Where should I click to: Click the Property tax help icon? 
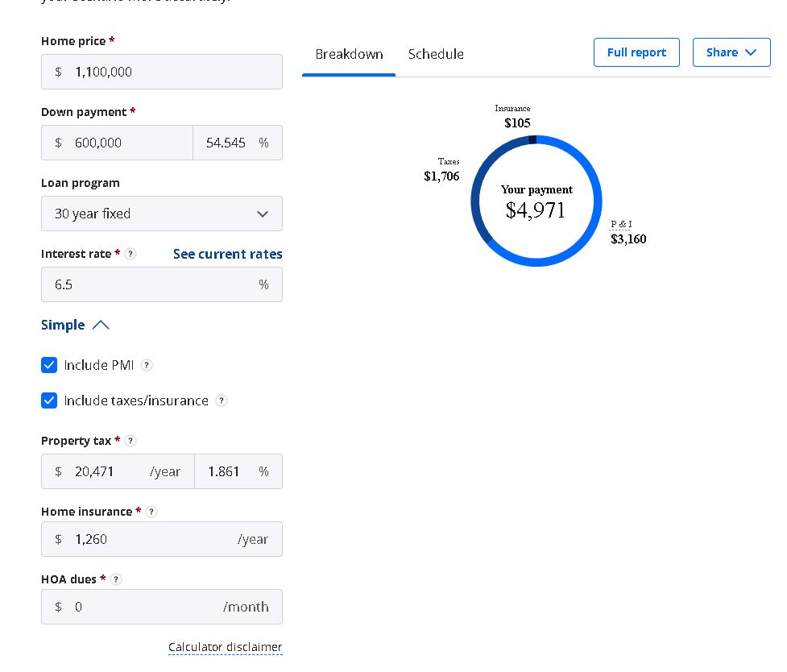pyautogui.click(x=131, y=441)
